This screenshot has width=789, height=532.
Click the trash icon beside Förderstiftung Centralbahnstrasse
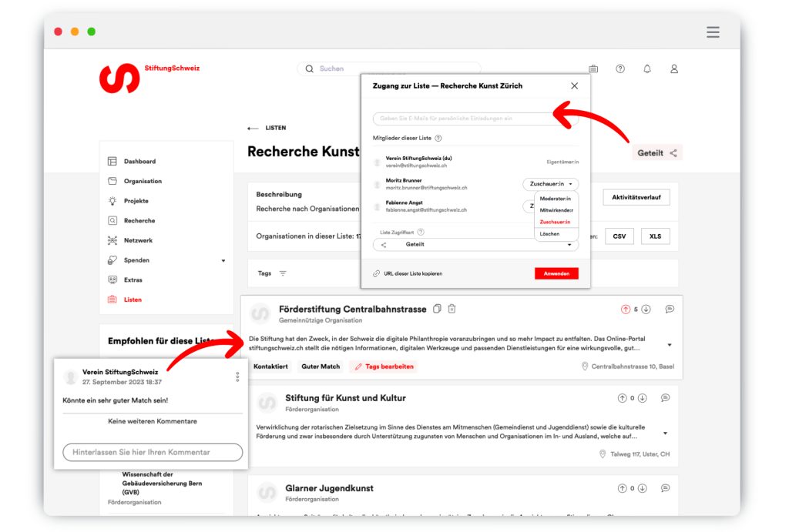click(x=452, y=309)
